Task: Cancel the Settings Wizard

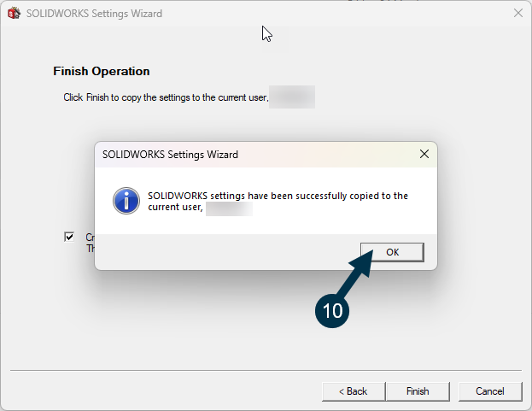Action: point(490,391)
